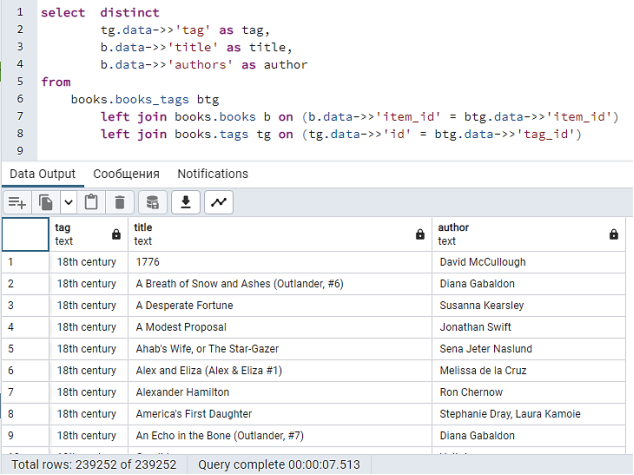Click the title cell '1776'
Viewport: 634px width, 475px height.
click(x=280, y=262)
